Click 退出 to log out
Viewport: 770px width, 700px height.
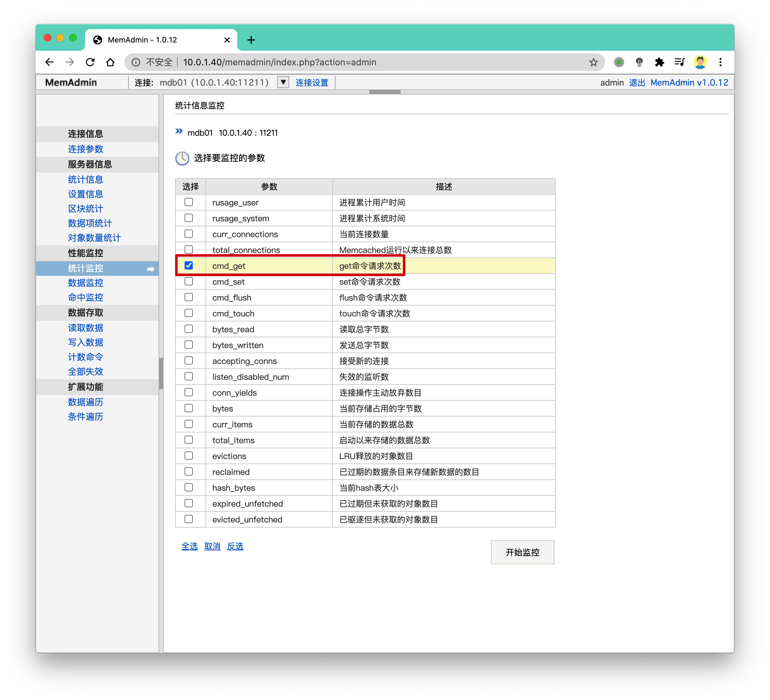[x=637, y=82]
